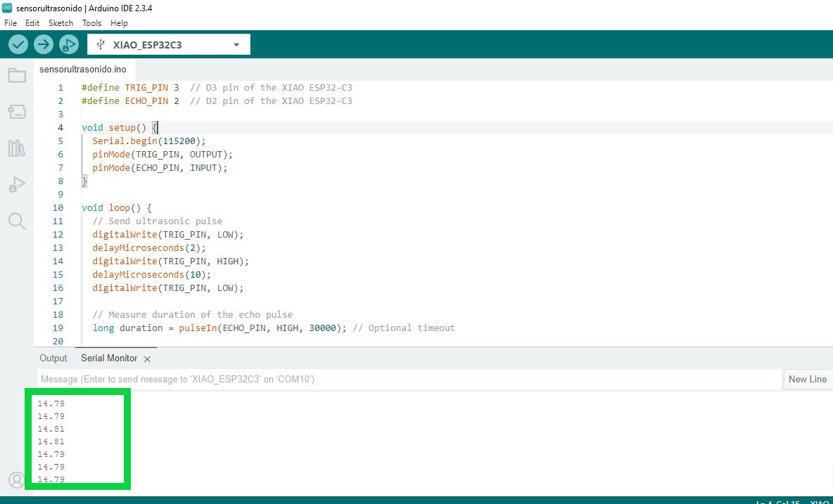This screenshot has height=504, width=833.
Task: Click the topmost 14.79 serial reading
Action: click(x=51, y=403)
